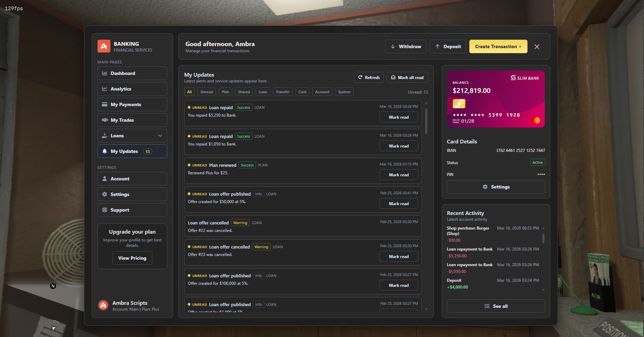Open the Dashboard page
644x337 pixels.
pos(132,73)
